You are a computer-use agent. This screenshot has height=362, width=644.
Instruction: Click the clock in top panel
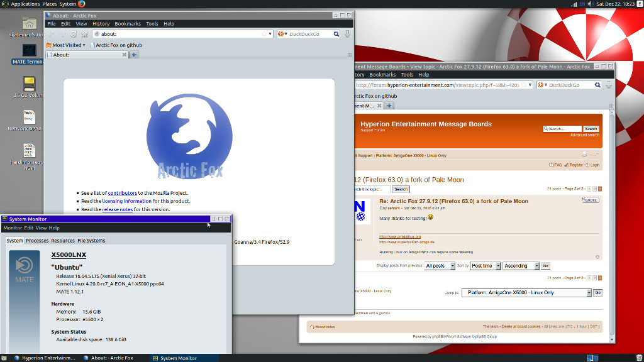tap(616, 4)
